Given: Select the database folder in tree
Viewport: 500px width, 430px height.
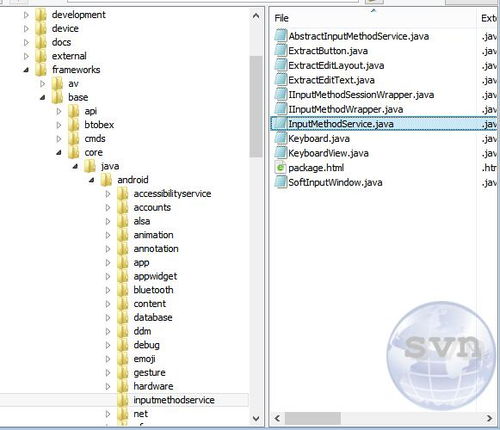Looking at the screenshot, I should pyautogui.click(x=153, y=317).
